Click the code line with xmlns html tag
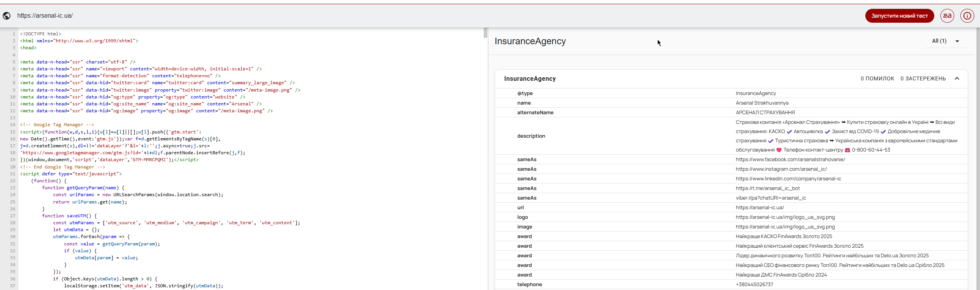 (79, 41)
